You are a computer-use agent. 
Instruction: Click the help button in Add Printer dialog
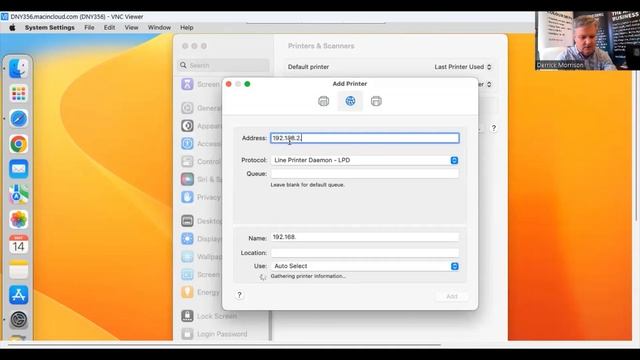240,295
